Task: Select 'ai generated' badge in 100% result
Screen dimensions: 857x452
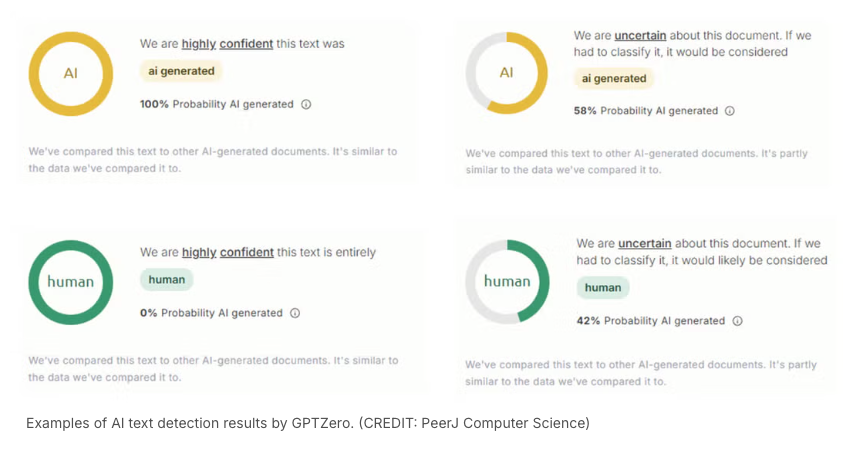Action: (181, 71)
